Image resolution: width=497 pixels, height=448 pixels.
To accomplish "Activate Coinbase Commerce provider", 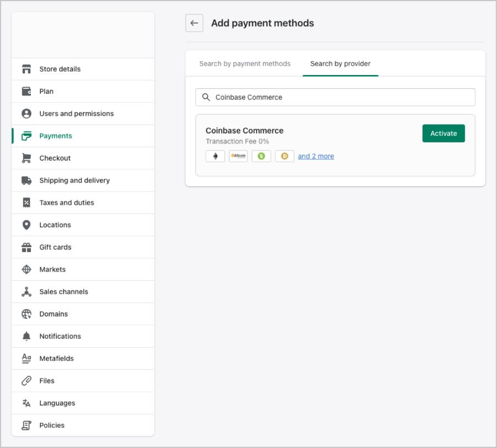I will coord(443,134).
